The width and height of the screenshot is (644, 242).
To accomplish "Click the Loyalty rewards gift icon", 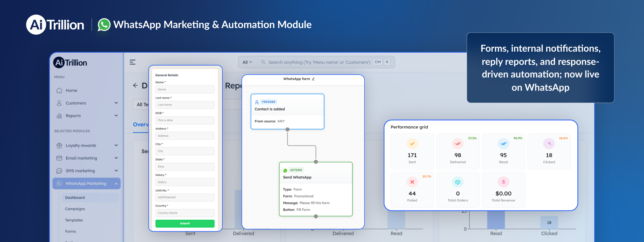I will tap(59, 146).
